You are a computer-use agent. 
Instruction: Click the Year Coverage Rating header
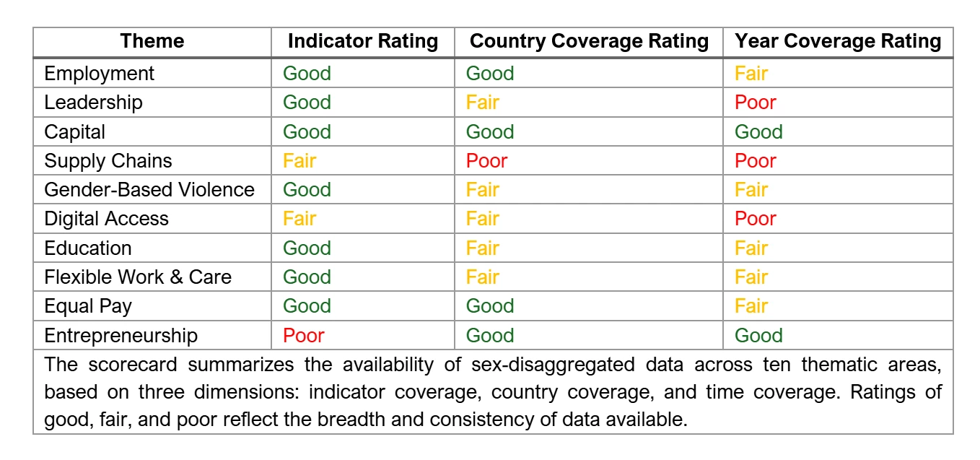pyautogui.click(x=838, y=42)
